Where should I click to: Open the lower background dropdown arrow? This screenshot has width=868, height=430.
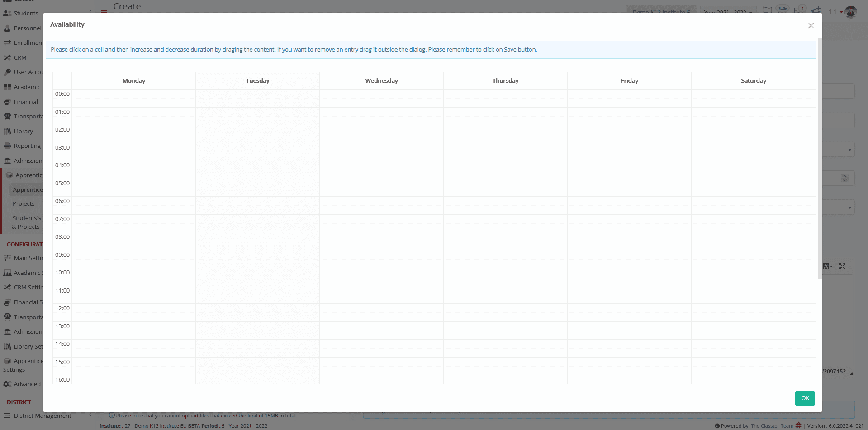click(849, 208)
